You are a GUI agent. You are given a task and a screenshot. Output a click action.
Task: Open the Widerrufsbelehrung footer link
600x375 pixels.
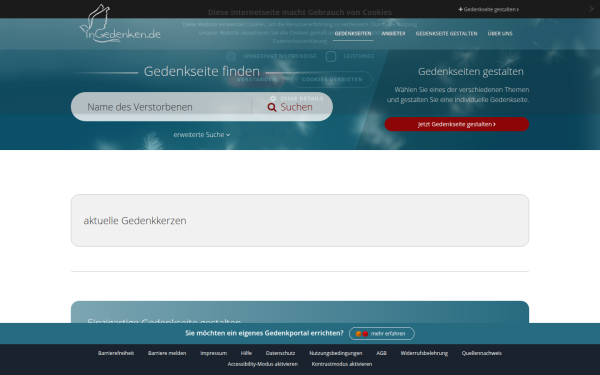pyautogui.click(x=424, y=353)
